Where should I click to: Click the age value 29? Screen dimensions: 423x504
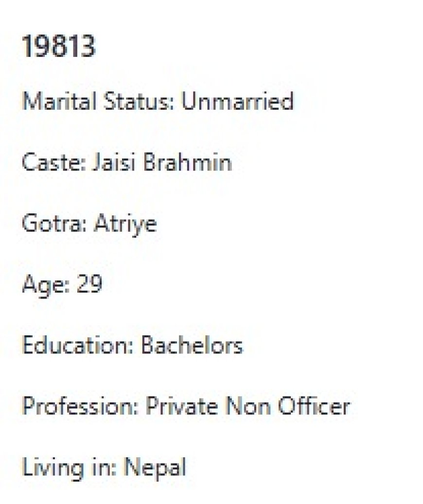click(x=88, y=284)
